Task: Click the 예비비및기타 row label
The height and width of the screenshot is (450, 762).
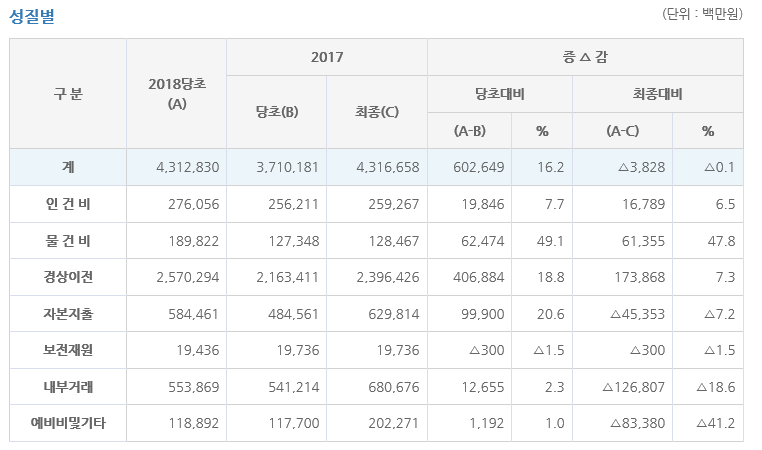Action: point(68,424)
